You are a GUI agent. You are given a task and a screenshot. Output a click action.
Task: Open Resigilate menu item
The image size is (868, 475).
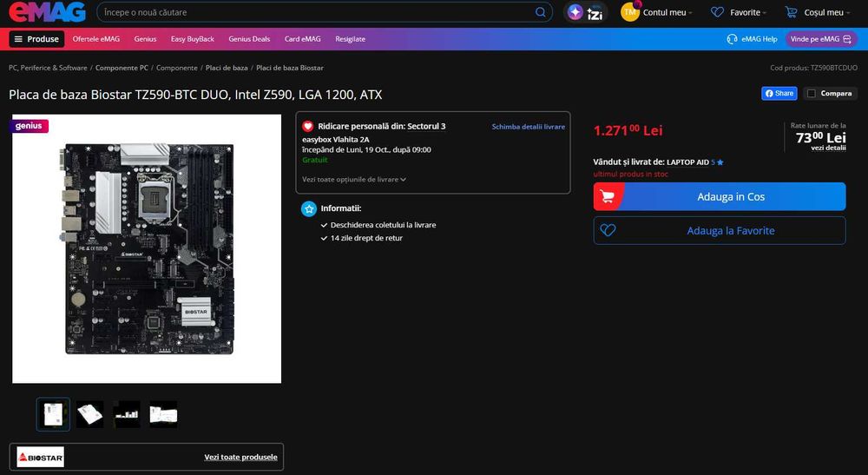350,39
